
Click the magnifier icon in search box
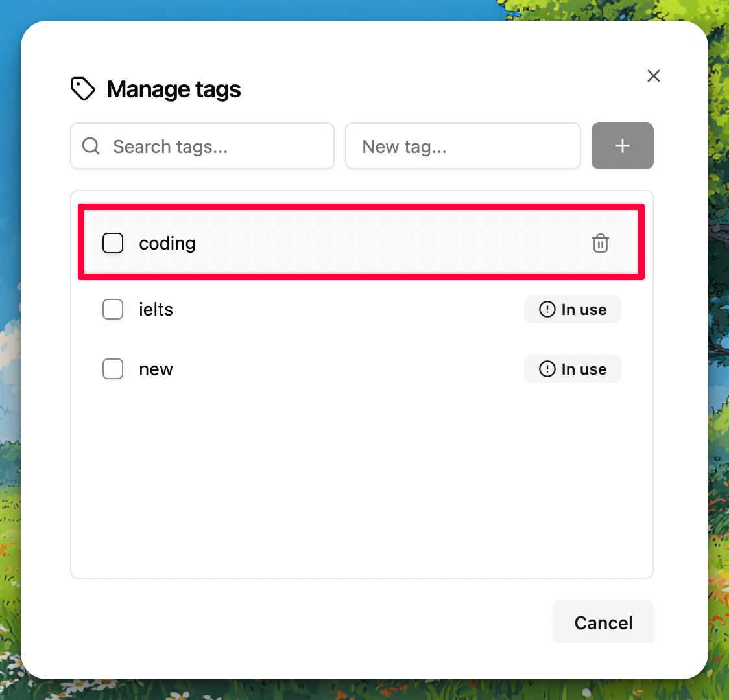[91, 146]
